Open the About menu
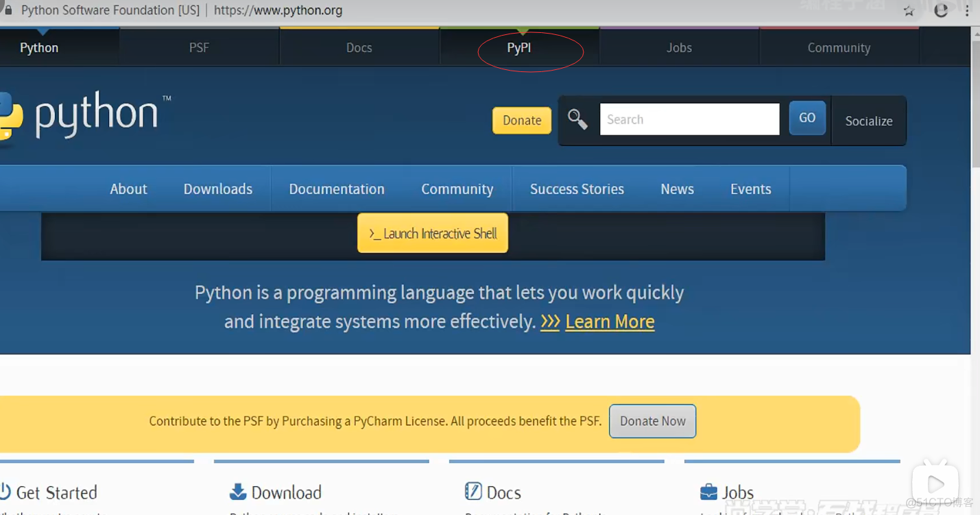Image resolution: width=980 pixels, height=515 pixels. (x=128, y=189)
